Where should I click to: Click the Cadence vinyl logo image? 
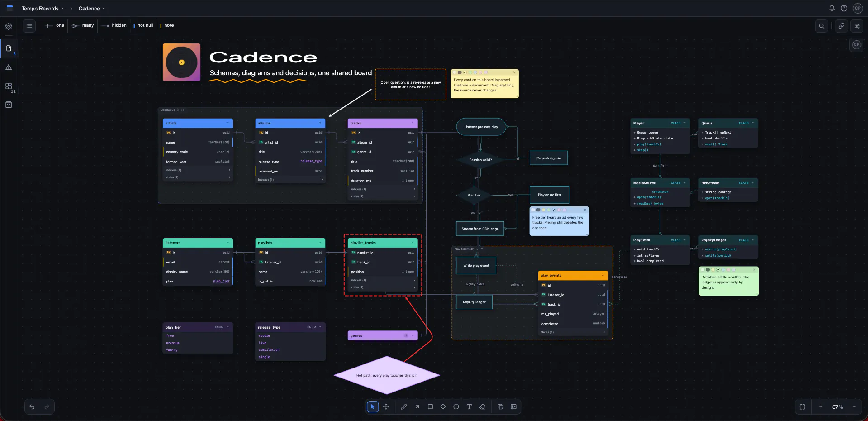(181, 62)
